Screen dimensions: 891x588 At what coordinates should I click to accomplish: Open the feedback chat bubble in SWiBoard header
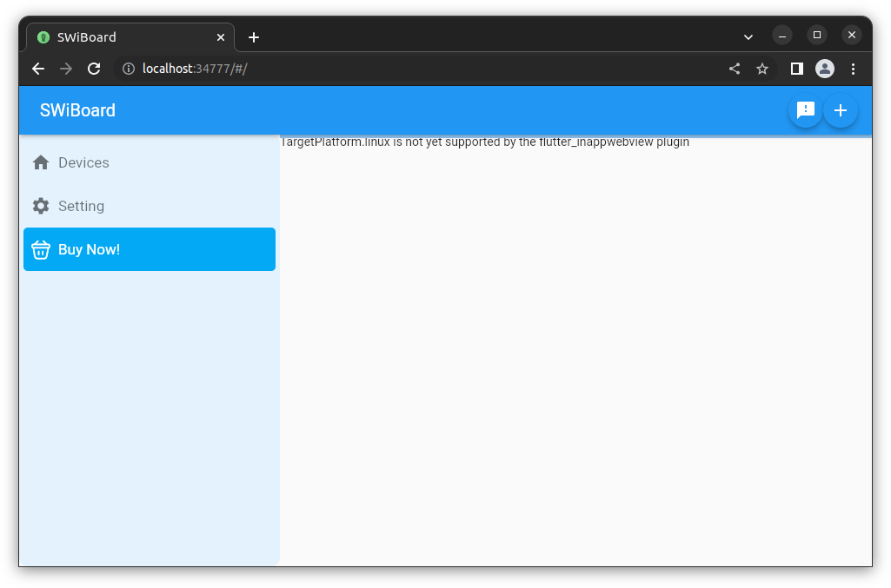click(805, 110)
